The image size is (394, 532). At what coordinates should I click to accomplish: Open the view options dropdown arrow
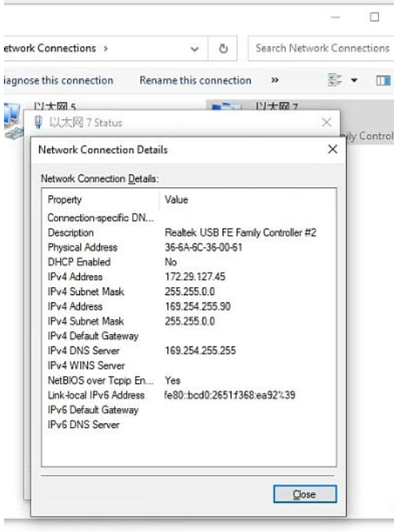[x=354, y=81]
